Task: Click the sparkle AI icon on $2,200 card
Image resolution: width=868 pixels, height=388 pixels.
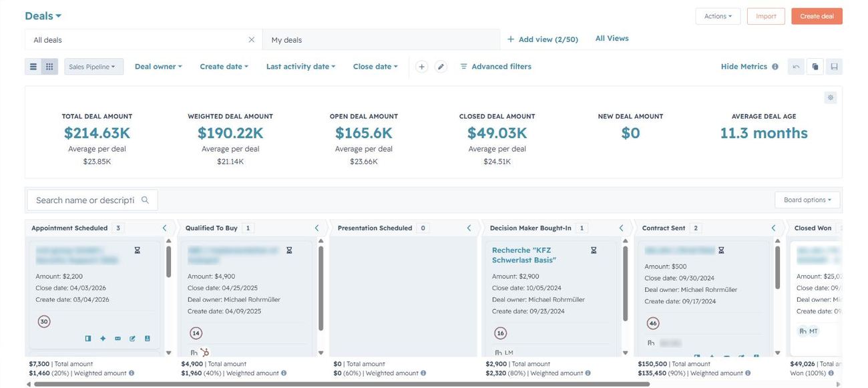Action: (103, 339)
